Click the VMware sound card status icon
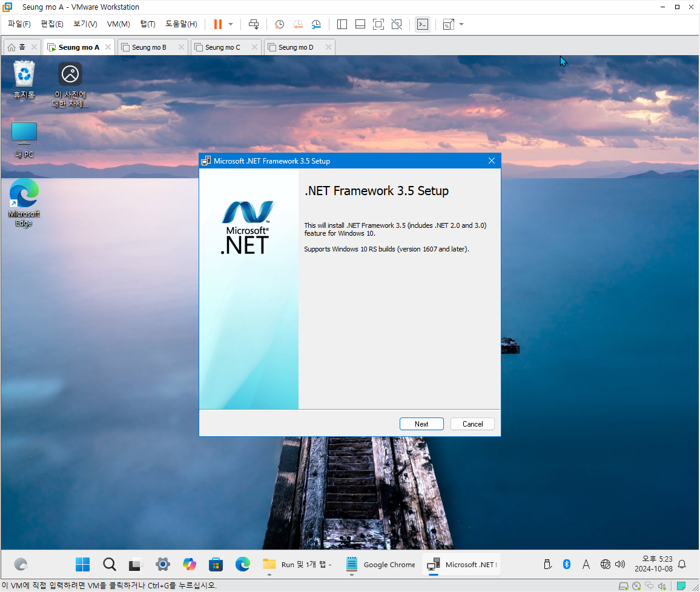Image resolution: width=700 pixels, height=592 pixels. (662, 586)
